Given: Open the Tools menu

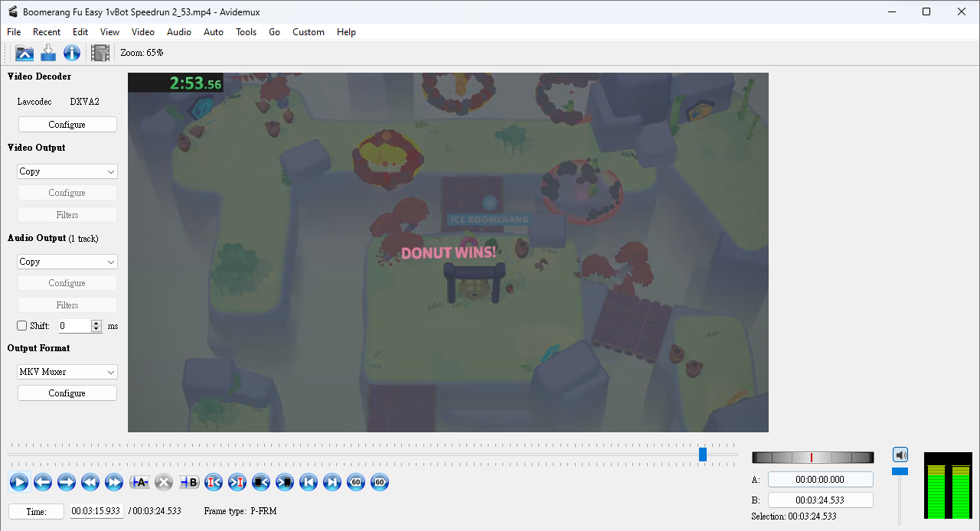Looking at the screenshot, I should 247,32.
